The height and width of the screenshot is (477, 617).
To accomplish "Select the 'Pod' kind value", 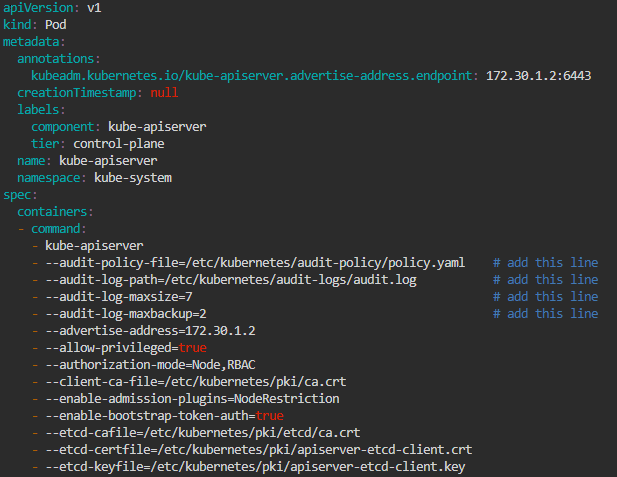I will (55, 25).
